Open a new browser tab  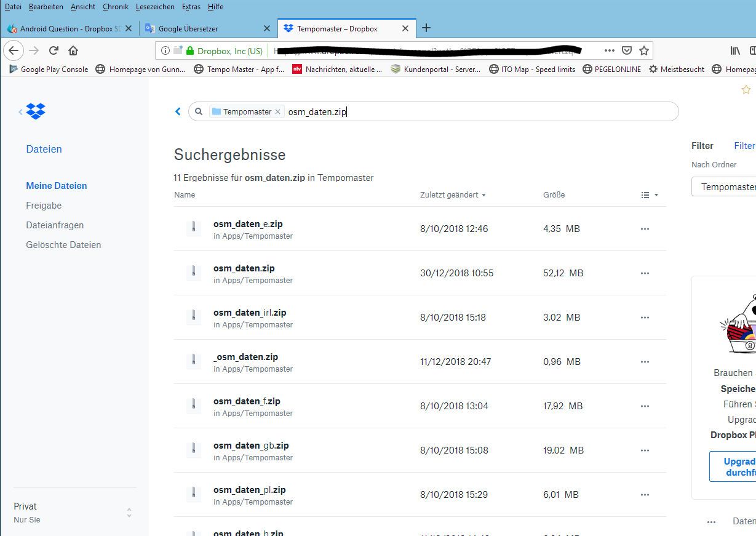(x=426, y=28)
